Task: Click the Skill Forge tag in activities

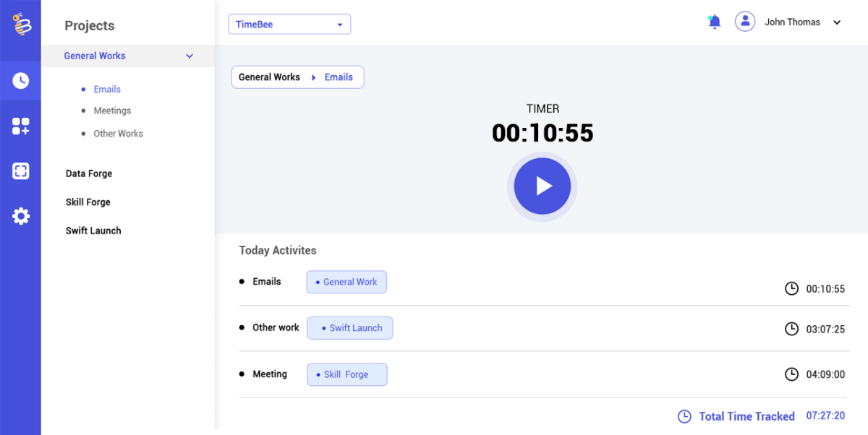Action: (x=347, y=374)
